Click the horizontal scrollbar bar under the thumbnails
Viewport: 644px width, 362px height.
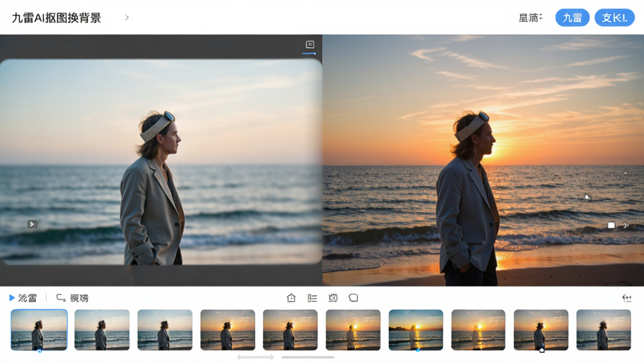[x=308, y=357]
